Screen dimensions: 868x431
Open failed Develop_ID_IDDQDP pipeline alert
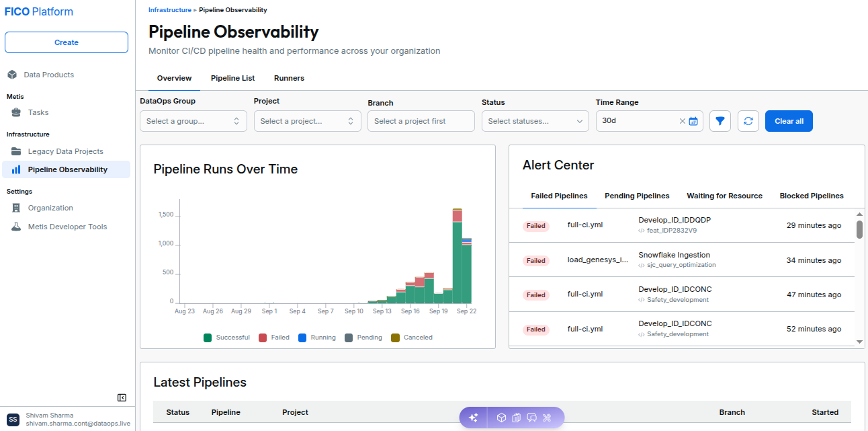tap(682, 225)
